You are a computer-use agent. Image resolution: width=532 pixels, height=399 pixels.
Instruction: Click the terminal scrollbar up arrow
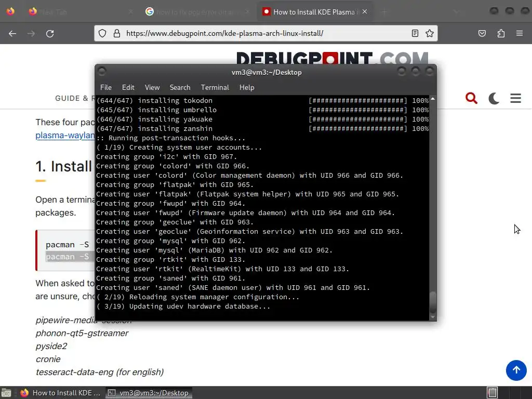point(433,99)
